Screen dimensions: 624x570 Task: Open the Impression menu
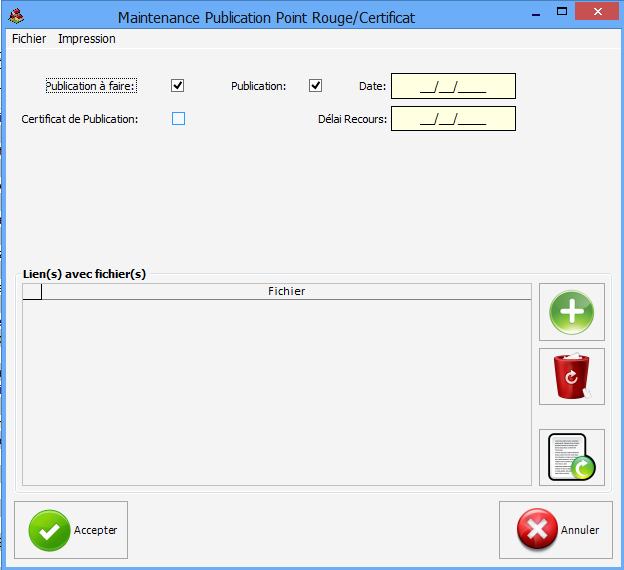(x=87, y=39)
